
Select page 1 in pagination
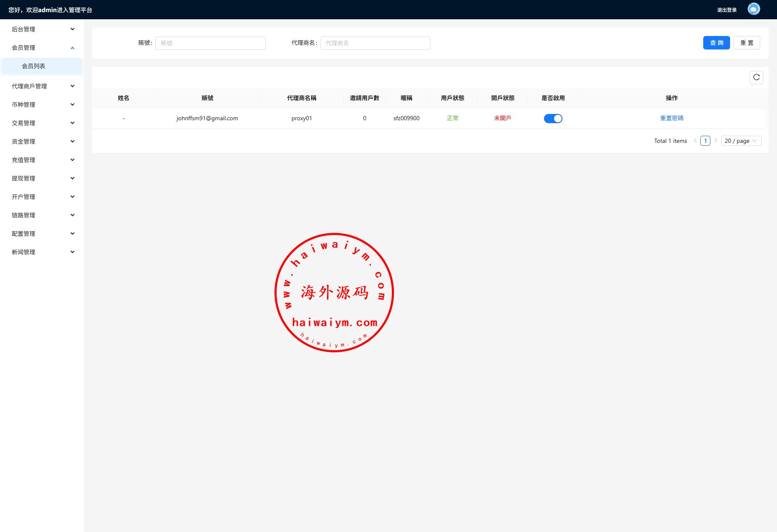click(705, 141)
